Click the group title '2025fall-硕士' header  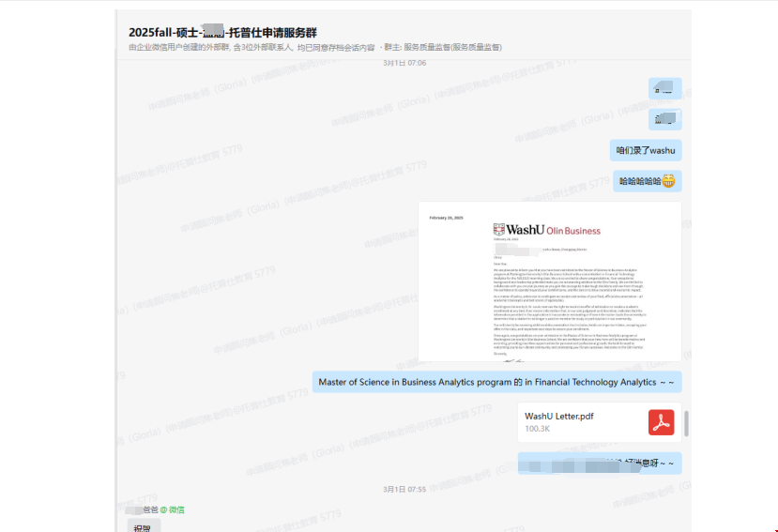coord(222,32)
